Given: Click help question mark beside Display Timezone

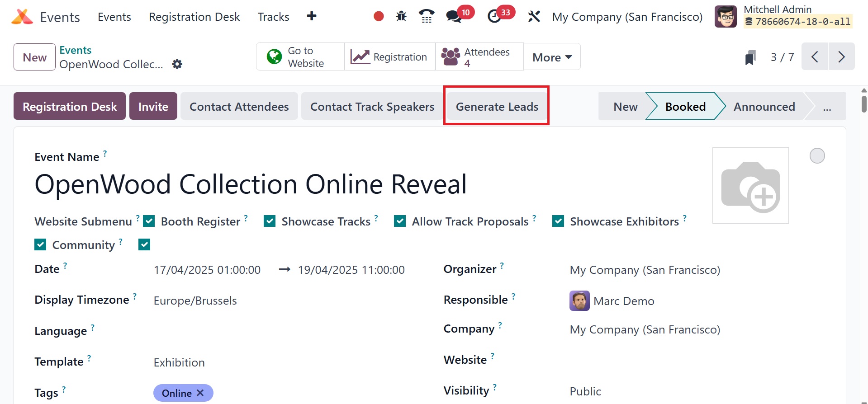Looking at the screenshot, I should point(135,296).
